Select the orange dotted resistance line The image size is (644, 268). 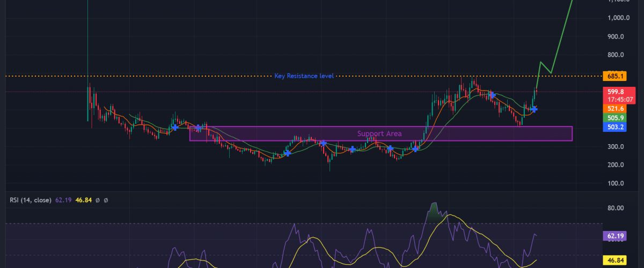[x=161, y=76]
